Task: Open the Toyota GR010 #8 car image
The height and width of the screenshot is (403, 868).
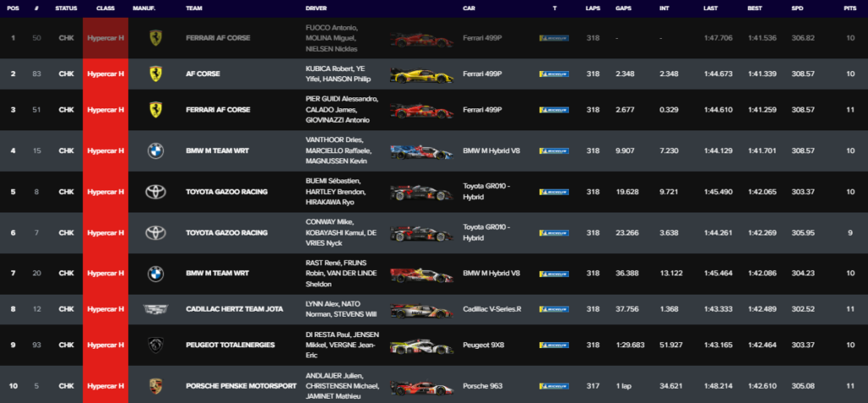Action: 422,193
